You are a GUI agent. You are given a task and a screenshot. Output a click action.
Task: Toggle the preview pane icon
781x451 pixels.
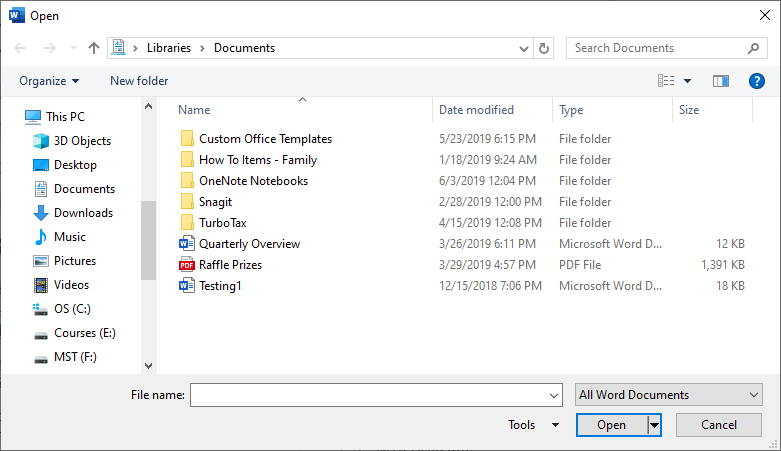[x=721, y=81]
